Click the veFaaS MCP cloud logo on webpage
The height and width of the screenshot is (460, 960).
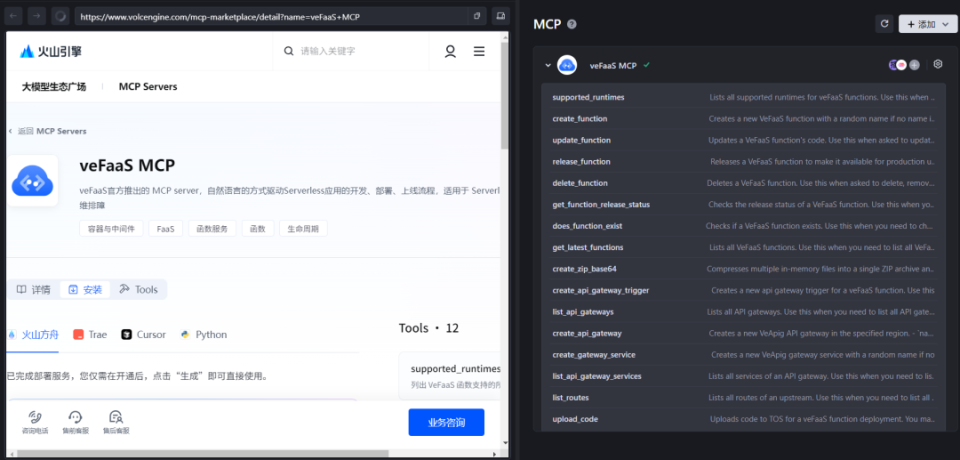(x=32, y=181)
